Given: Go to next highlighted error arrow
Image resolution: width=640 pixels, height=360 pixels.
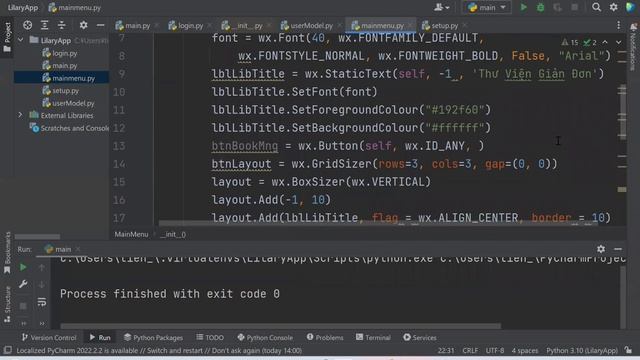Looking at the screenshot, I should click(x=619, y=42).
